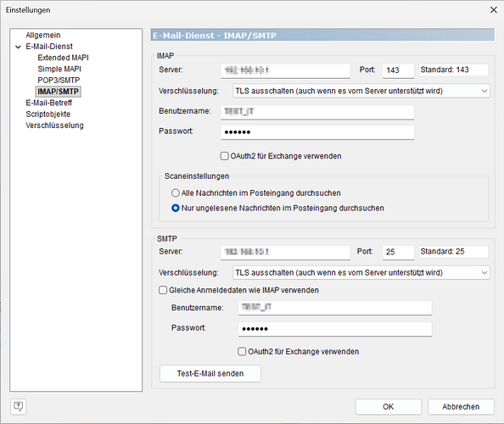Viewport: 504px width, 424px height.
Task: Select E-Mail-Dienst tree entry
Action: click(49, 47)
